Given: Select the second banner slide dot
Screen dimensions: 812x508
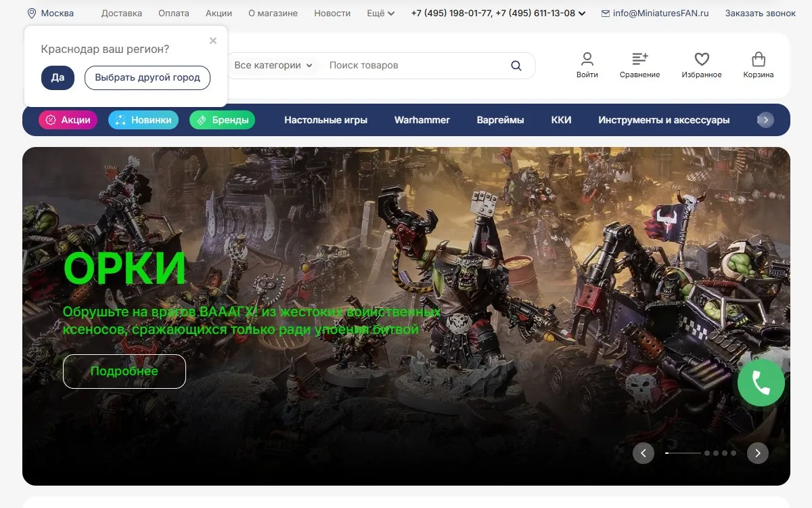Looking at the screenshot, I should point(707,453).
